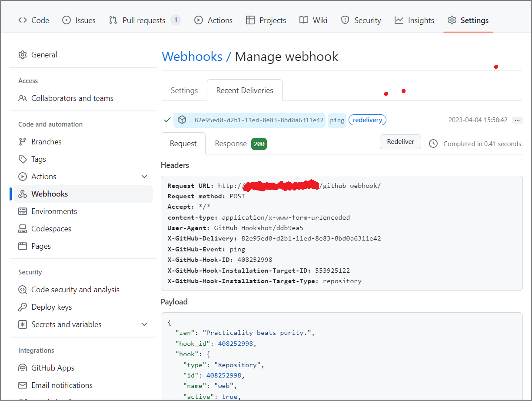Select the Request tab
The width and height of the screenshot is (532, 401).
click(x=183, y=144)
